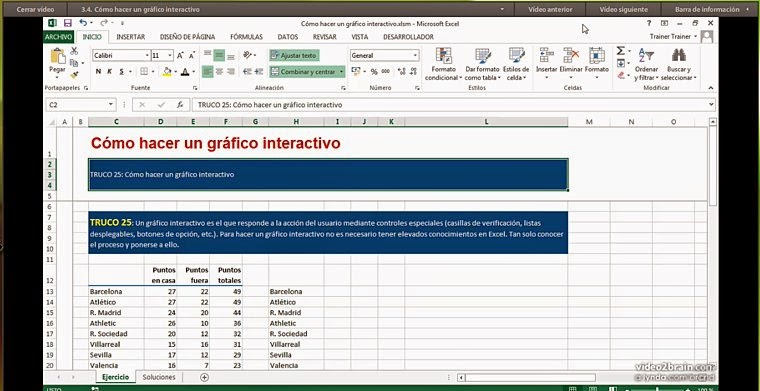Viewport: 760px width, 391px height.
Task: Add a new sheet with plus icon
Action: click(205, 377)
